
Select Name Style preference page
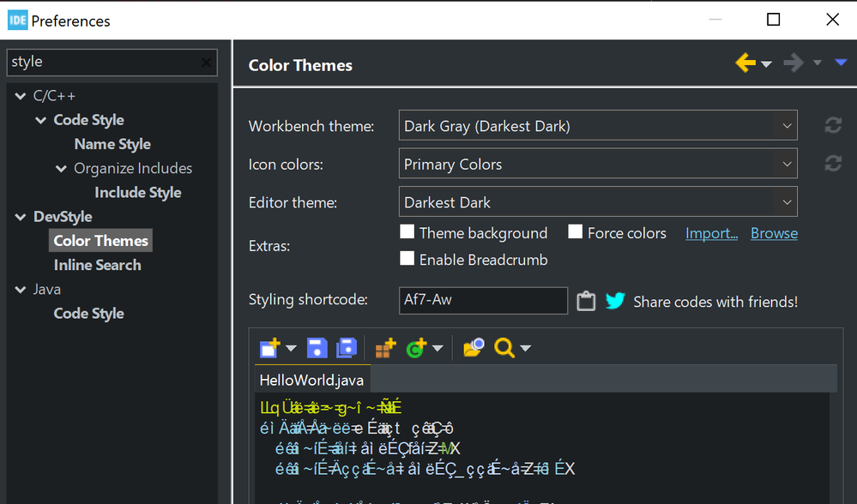112,144
